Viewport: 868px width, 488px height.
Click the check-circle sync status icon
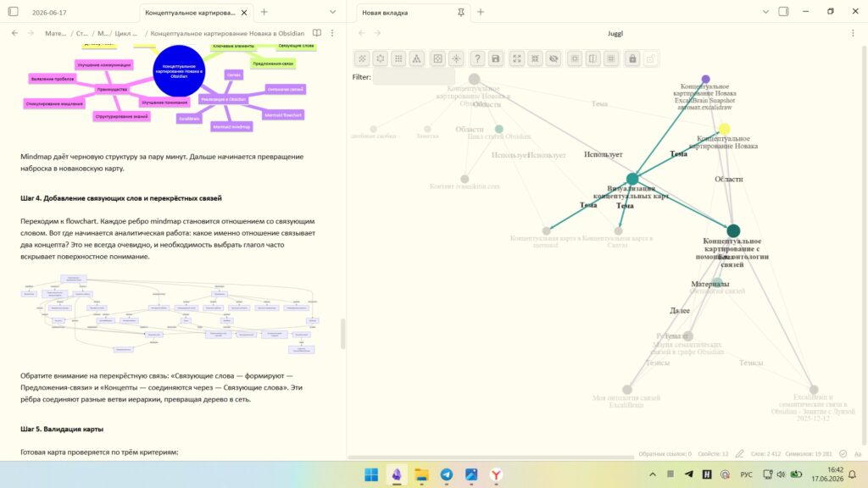click(843, 454)
